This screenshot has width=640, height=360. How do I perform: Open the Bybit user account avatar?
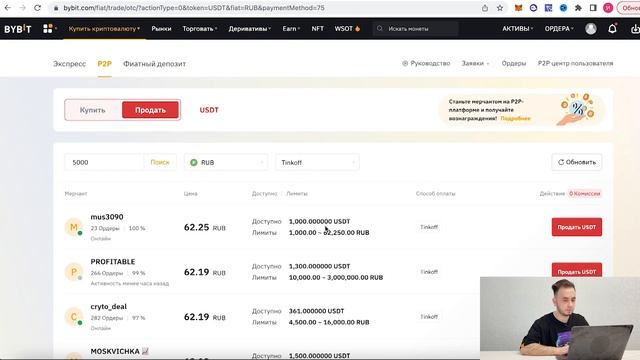pos(591,29)
